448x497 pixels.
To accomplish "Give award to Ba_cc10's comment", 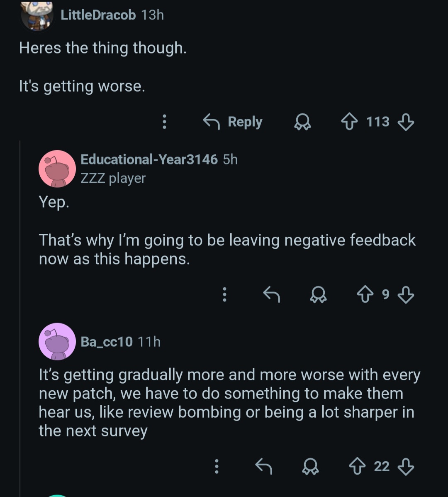I will 310,467.
